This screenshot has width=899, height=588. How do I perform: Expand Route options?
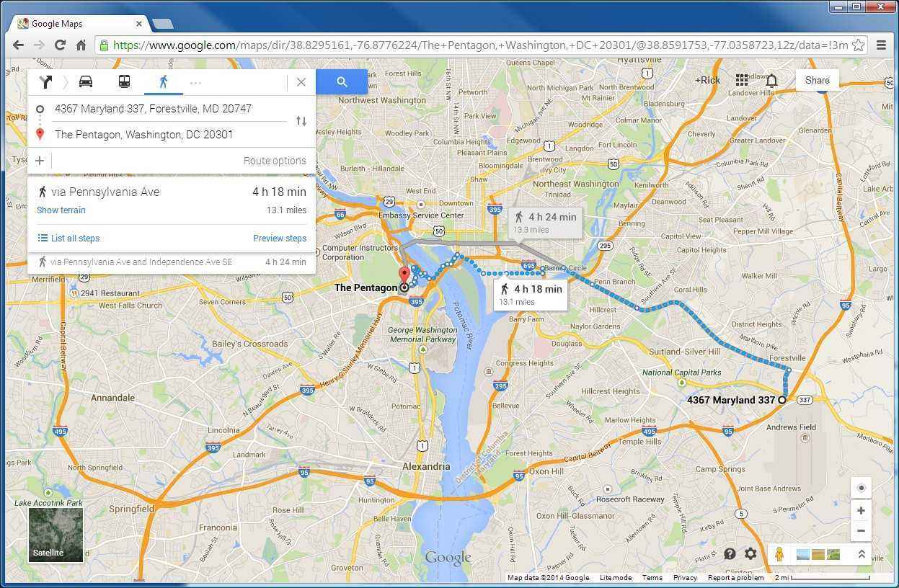(274, 161)
